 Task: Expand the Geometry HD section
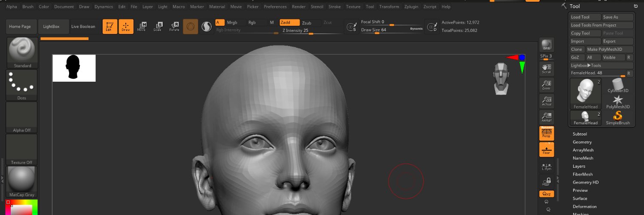[x=586, y=182]
